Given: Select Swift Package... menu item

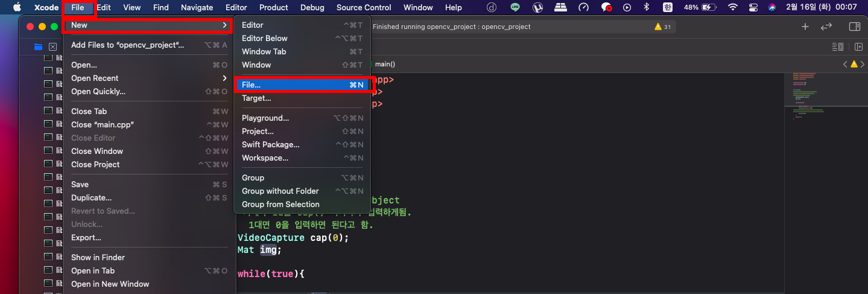Looking at the screenshot, I should coord(302,144).
